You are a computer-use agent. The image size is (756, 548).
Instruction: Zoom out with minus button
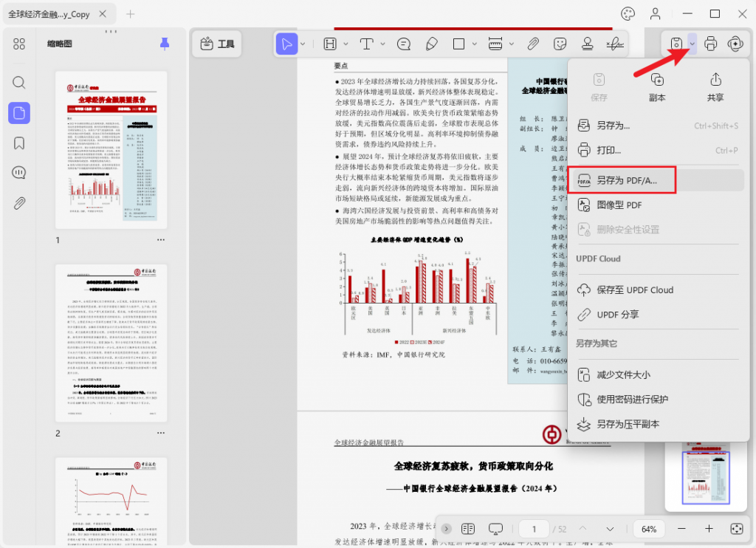tap(681, 530)
